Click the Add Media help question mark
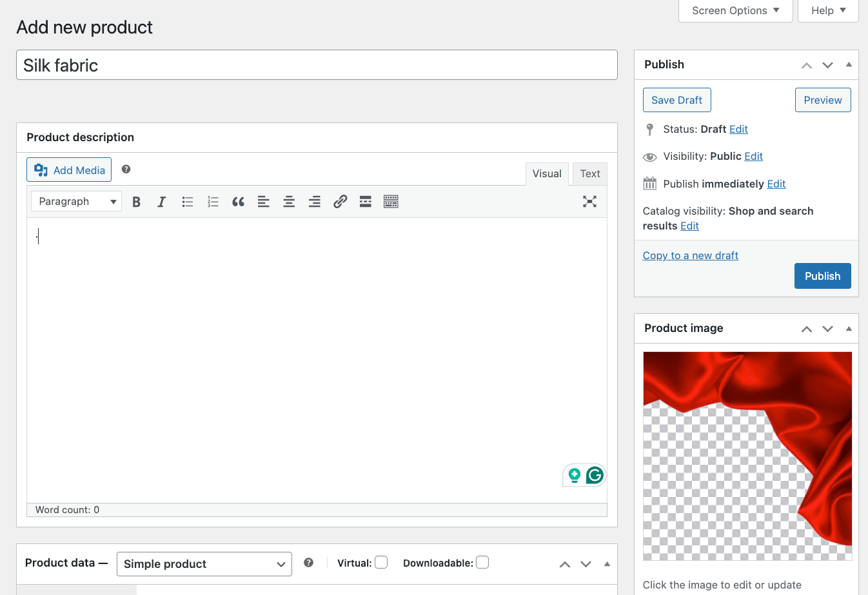Image resolution: width=868 pixels, height=595 pixels. tap(126, 170)
